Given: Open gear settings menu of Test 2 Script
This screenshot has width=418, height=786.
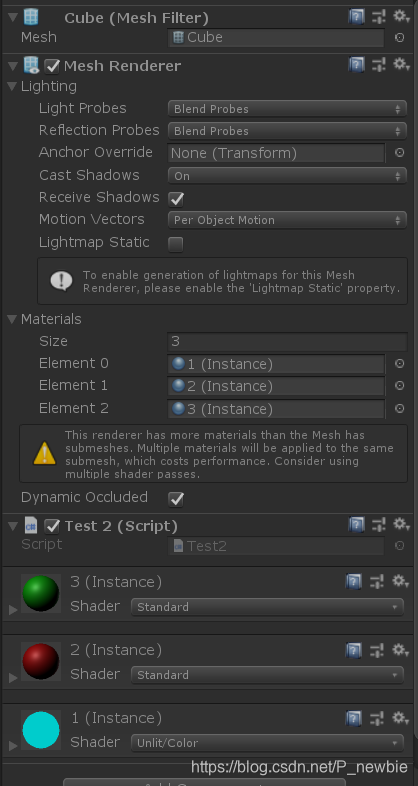Looking at the screenshot, I should (401, 524).
